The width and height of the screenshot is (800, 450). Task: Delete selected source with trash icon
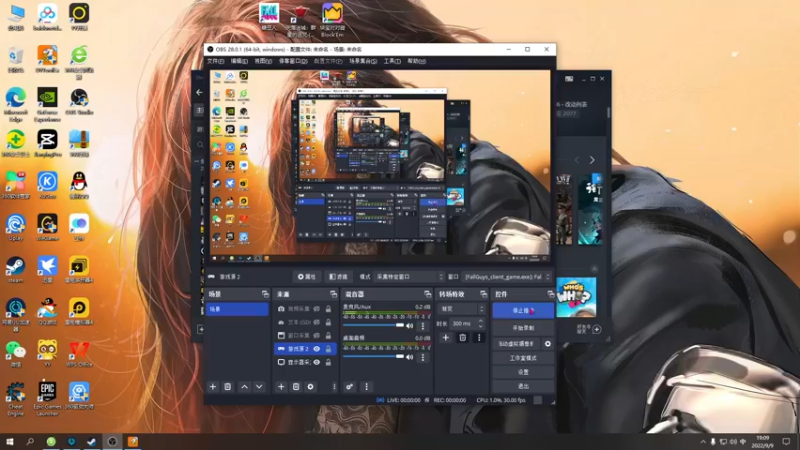pyautogui.click(x=296, y=387)
